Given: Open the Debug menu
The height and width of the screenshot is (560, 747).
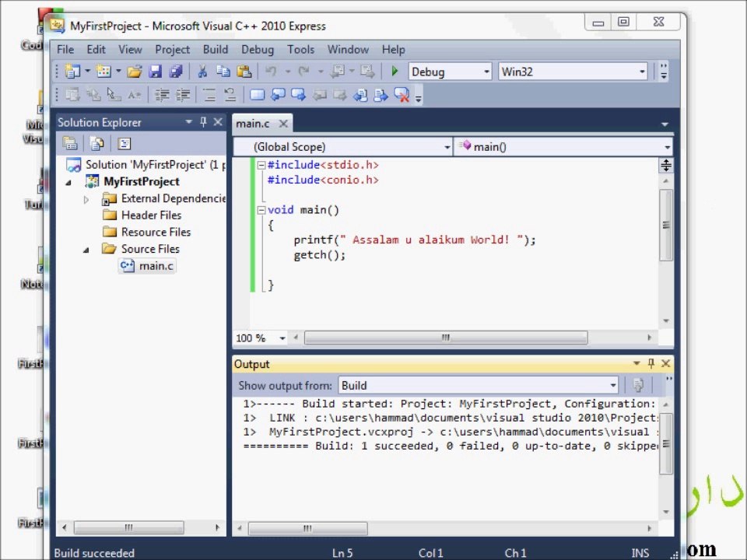Looking at the screenshot, I should coord(258,50).
